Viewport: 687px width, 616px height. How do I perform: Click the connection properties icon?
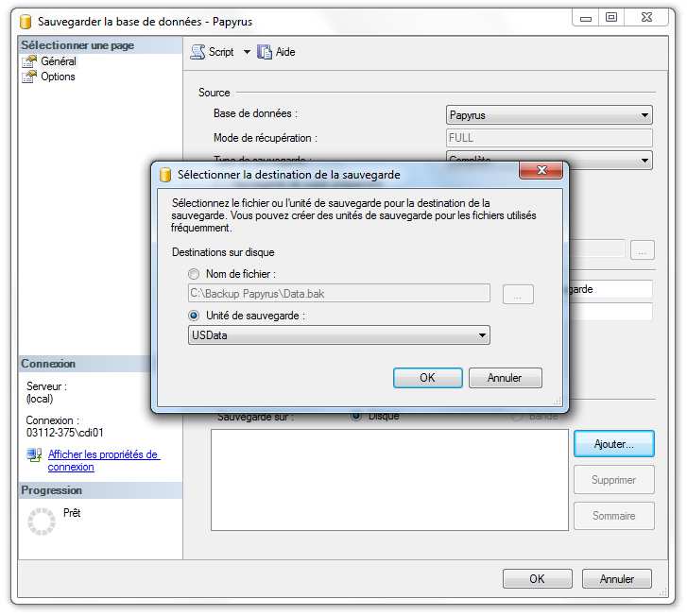pyautogui.click(x=35, y=455)
